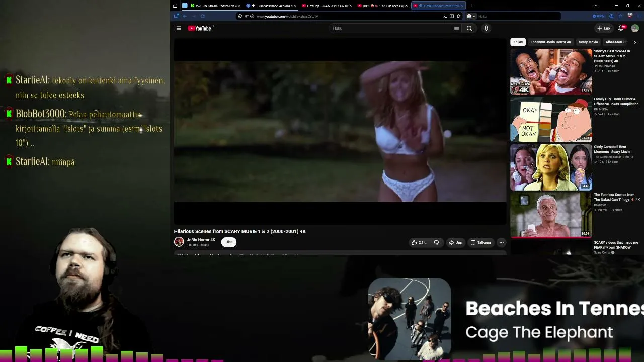
Task: Open 'Family Guy - Dark Humor' video title
Action: coord(616,101)
